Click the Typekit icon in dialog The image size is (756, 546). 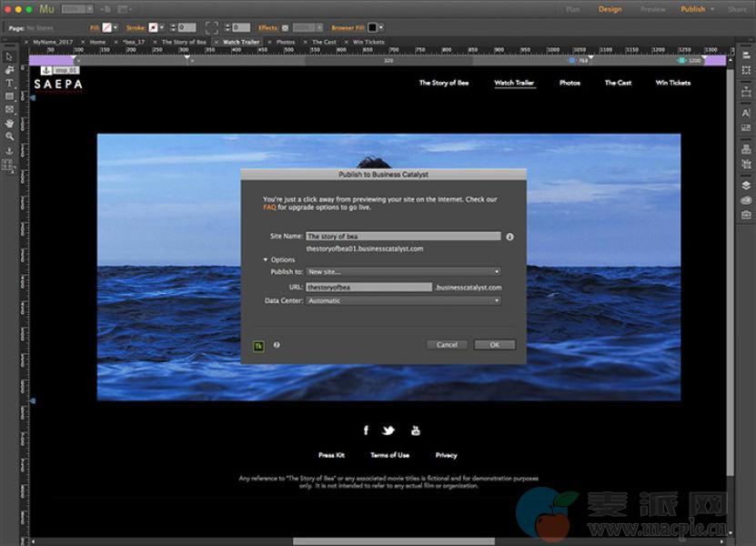(x=258, y=345)
